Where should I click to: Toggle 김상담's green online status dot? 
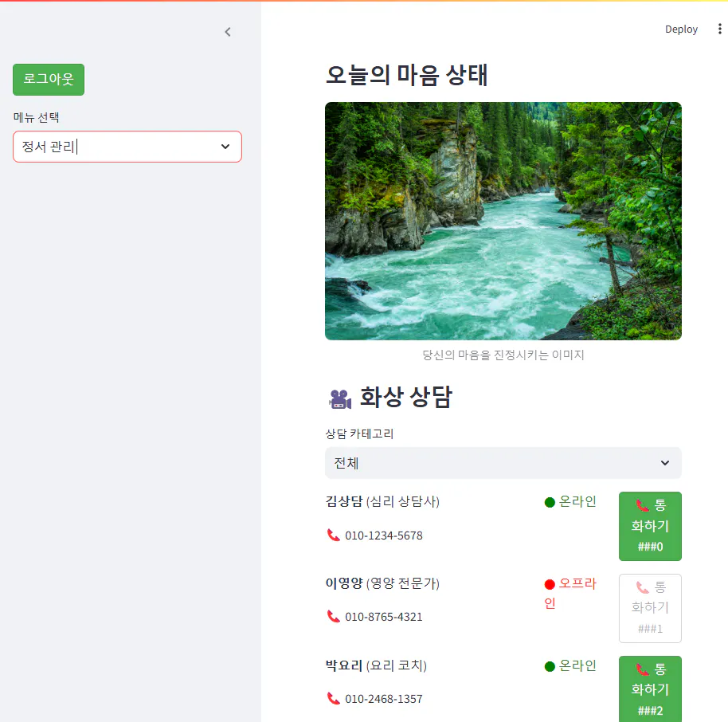point(550,501)
